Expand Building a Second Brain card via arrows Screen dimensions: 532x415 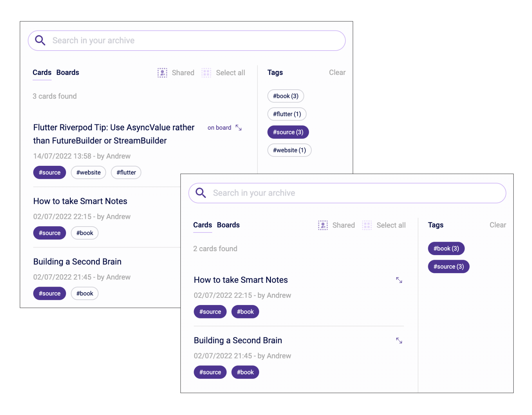pos(399,340)
